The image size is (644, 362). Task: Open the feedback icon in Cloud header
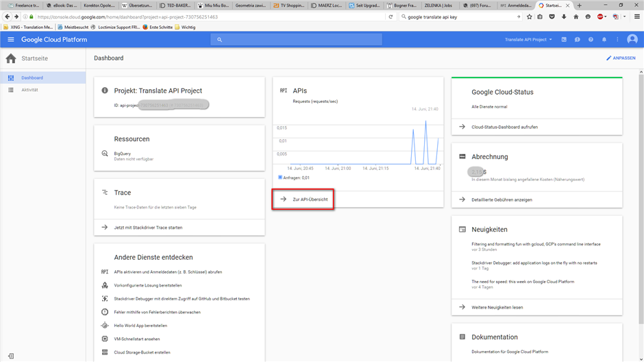click(578, 40)
